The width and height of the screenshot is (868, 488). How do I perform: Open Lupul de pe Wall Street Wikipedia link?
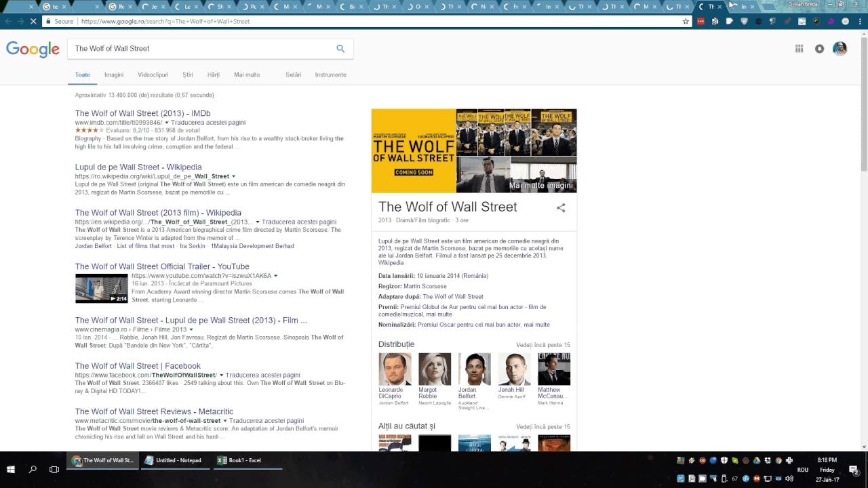pyautogui.click(x=138, y=167)
